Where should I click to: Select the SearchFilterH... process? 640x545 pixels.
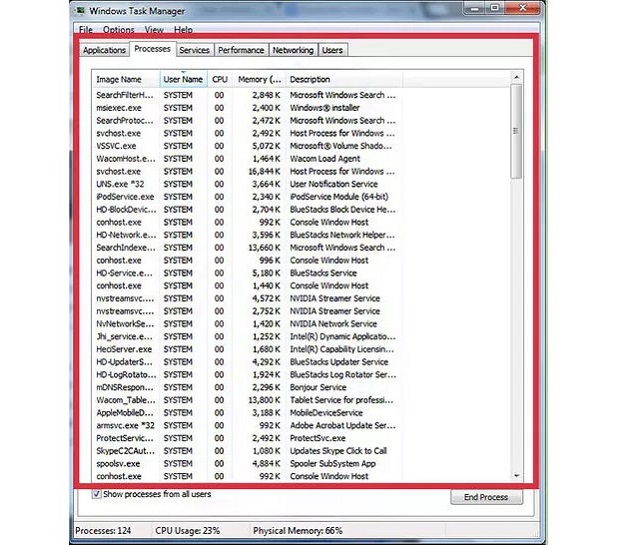[x=247, y=95]
